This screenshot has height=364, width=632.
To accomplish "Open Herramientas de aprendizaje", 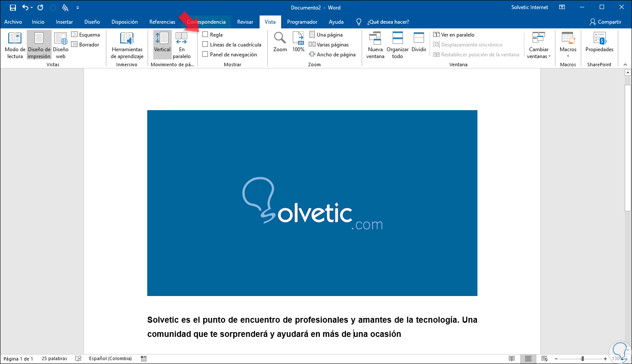I will click(x=127, y=45).
